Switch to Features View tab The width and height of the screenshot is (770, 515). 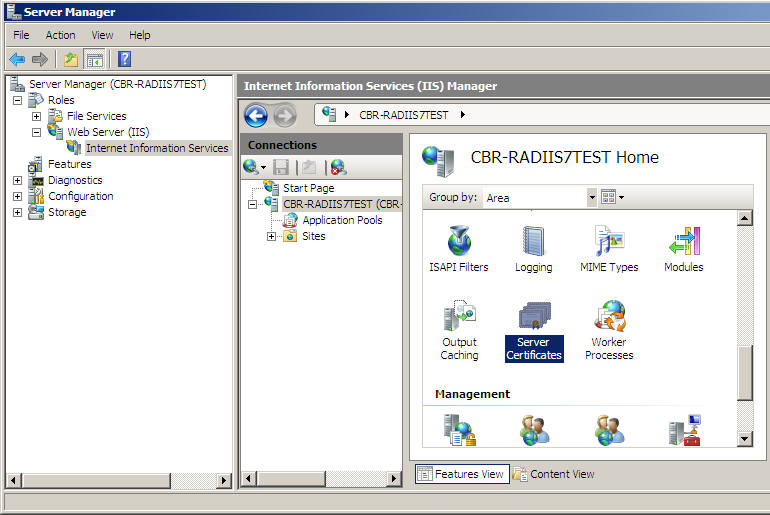point(462,474)
